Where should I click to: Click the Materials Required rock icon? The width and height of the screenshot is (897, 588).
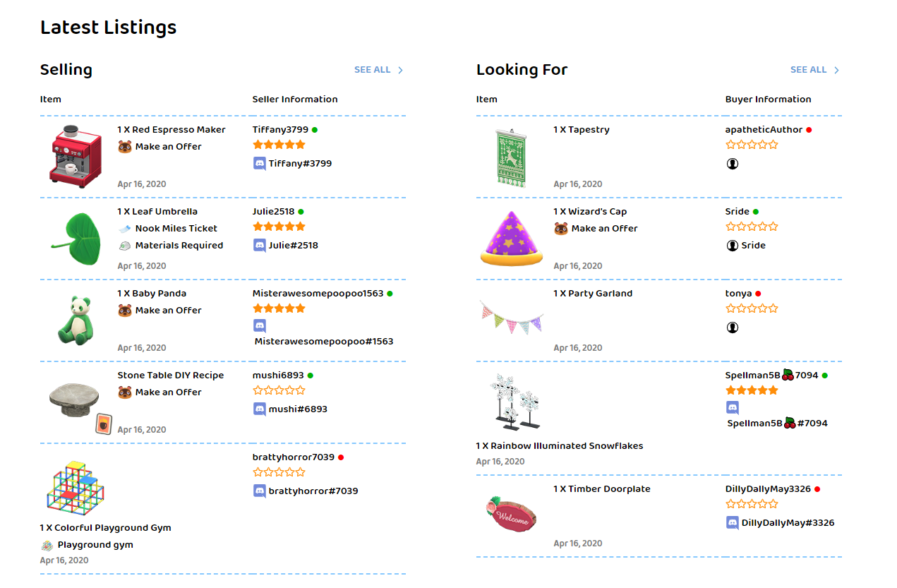[x=124, y=246]
